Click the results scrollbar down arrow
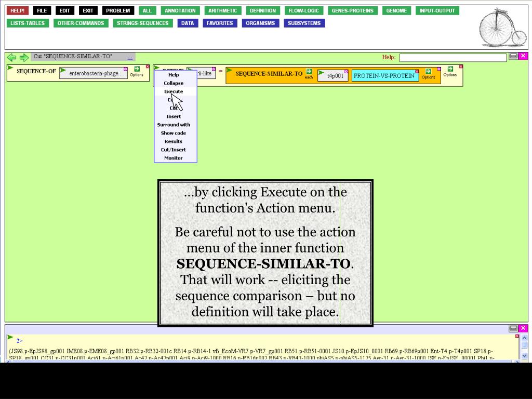Screen dimensions: 532x399 (x=524, y=356)
